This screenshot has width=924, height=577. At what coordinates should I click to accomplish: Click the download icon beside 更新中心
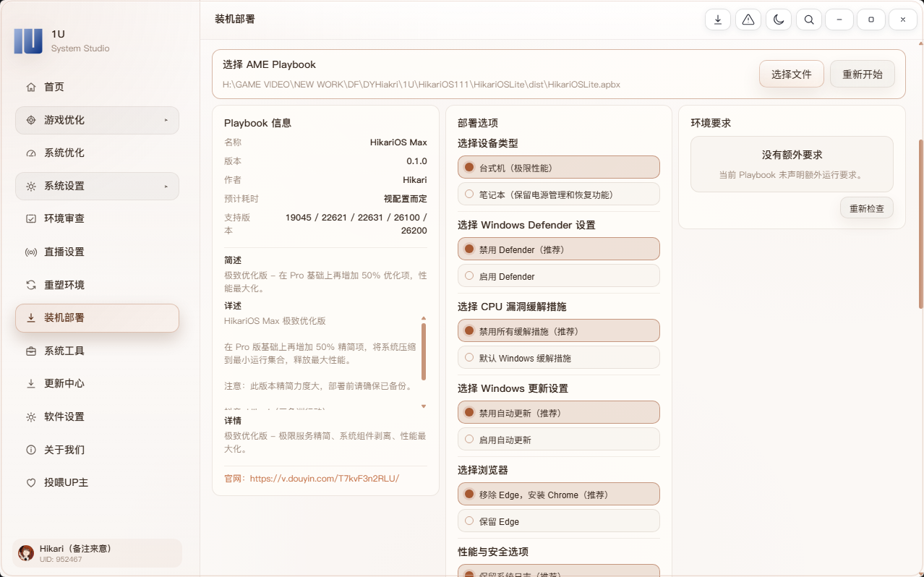pos(31,384)
